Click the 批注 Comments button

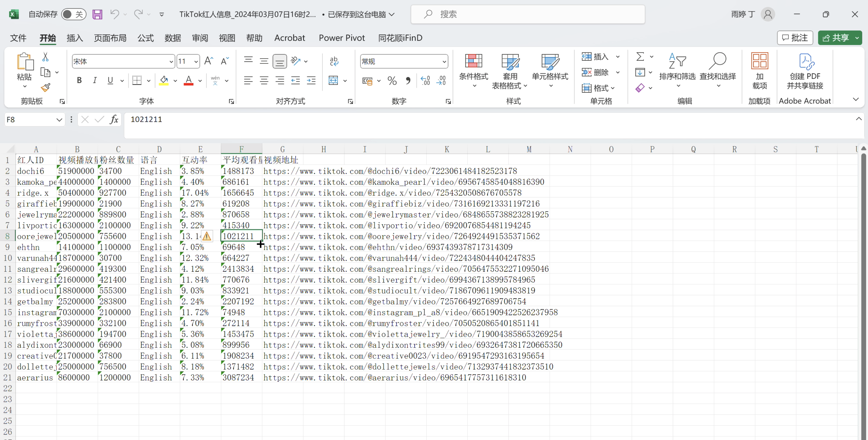coord(795,38)
